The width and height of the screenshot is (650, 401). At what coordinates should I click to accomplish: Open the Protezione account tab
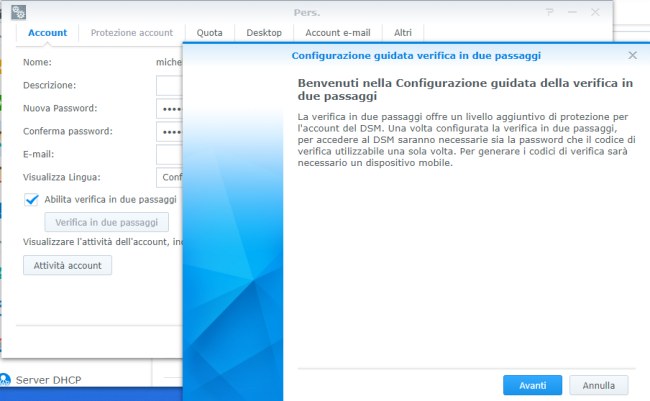[131, 33]
